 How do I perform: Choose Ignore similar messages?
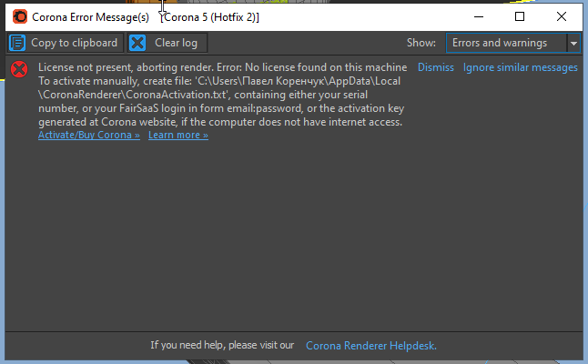coord(520,67)
